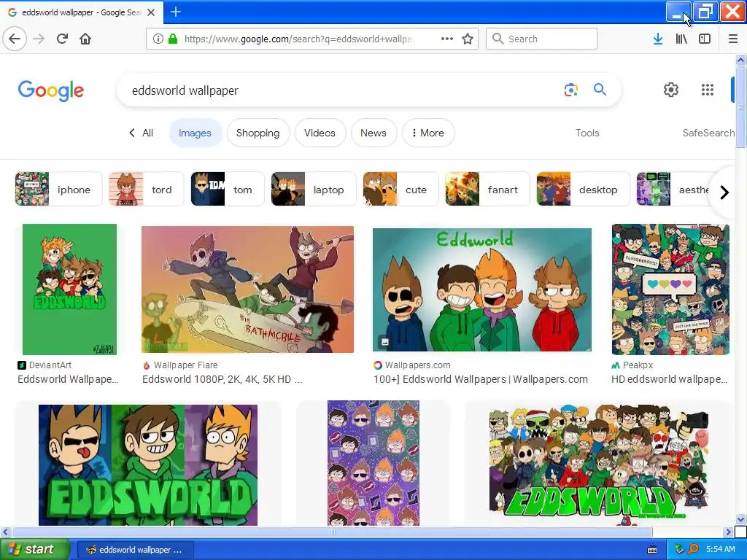
Task: Click the vertical scrollbar down arrow
Action: [x=740, y=519]
